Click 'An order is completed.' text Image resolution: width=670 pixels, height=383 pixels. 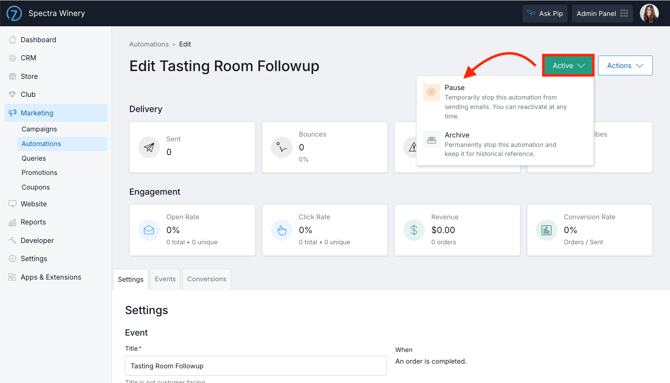[431, 361]
